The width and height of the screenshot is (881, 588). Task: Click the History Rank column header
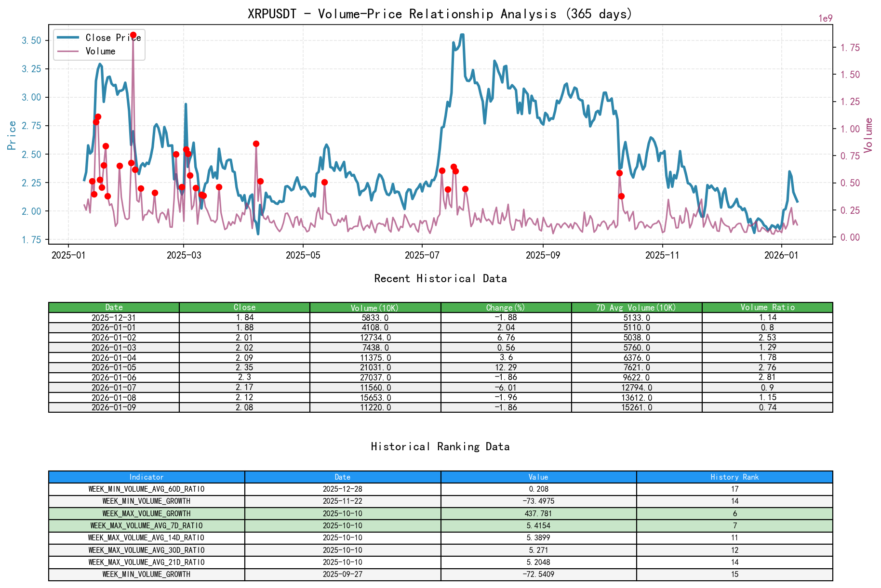[x=734, y=477]
